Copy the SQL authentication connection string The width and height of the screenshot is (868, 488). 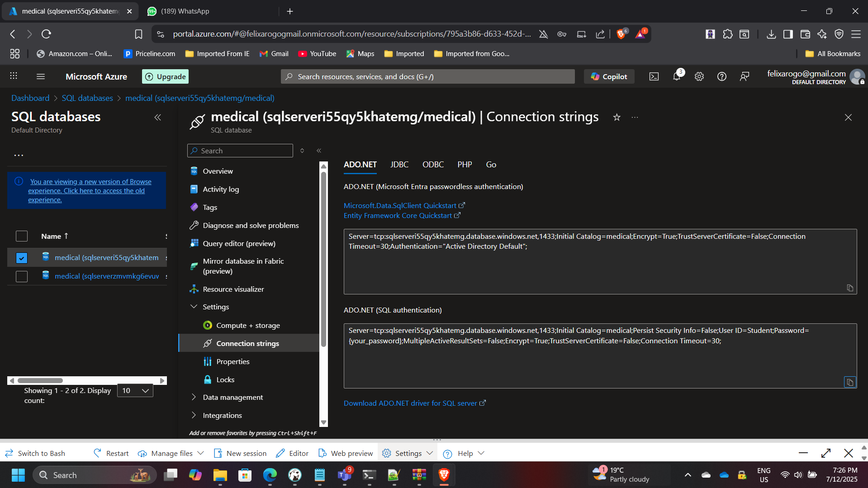[849, 382]
